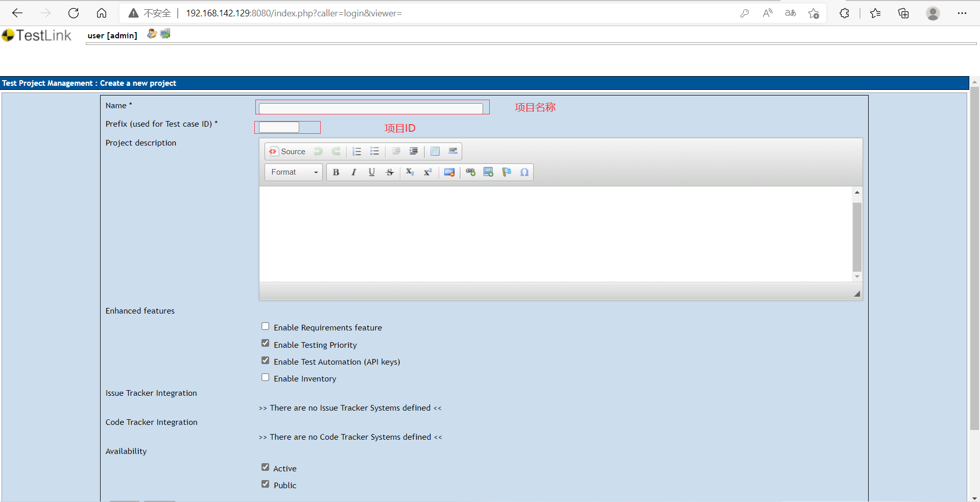This screenshot has height=502, width=980.
Task: Insert a bulleted list
Action: click(375, 151)
